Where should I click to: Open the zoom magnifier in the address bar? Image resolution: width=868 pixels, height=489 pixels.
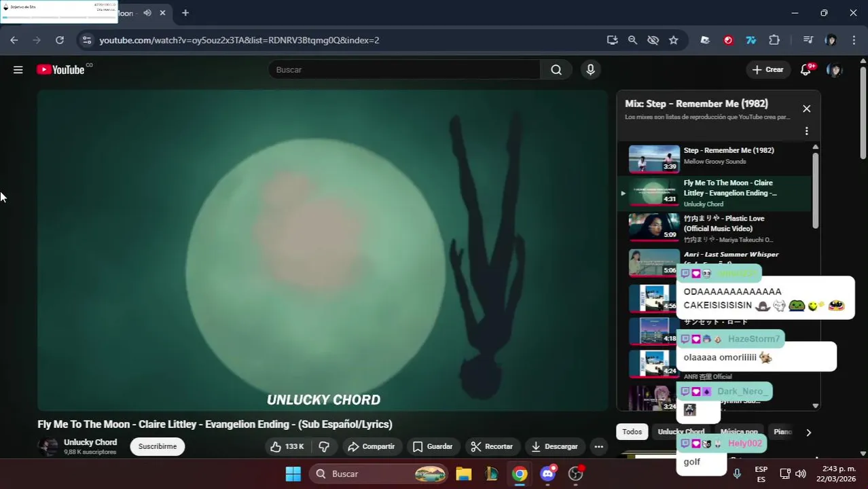point(632,40)
